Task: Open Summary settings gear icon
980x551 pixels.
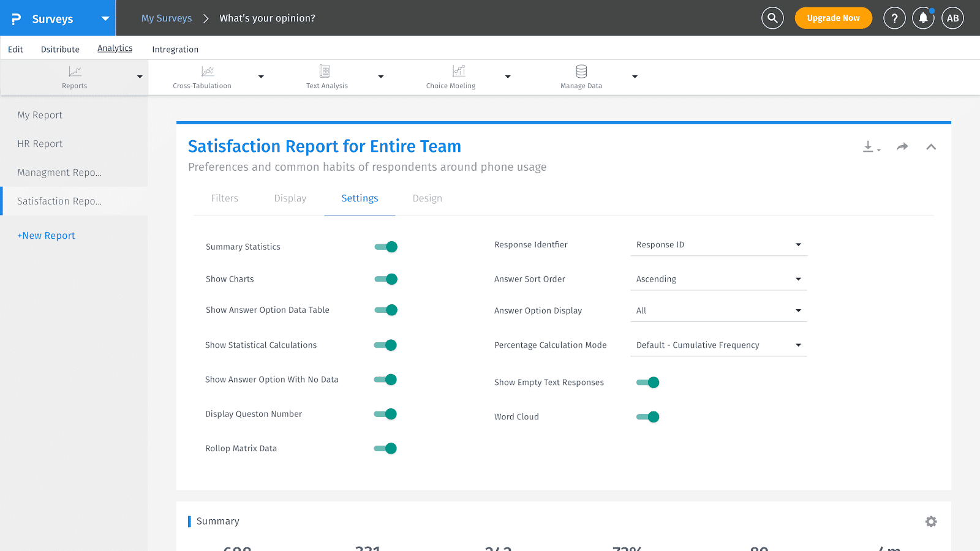Action: 931,522
